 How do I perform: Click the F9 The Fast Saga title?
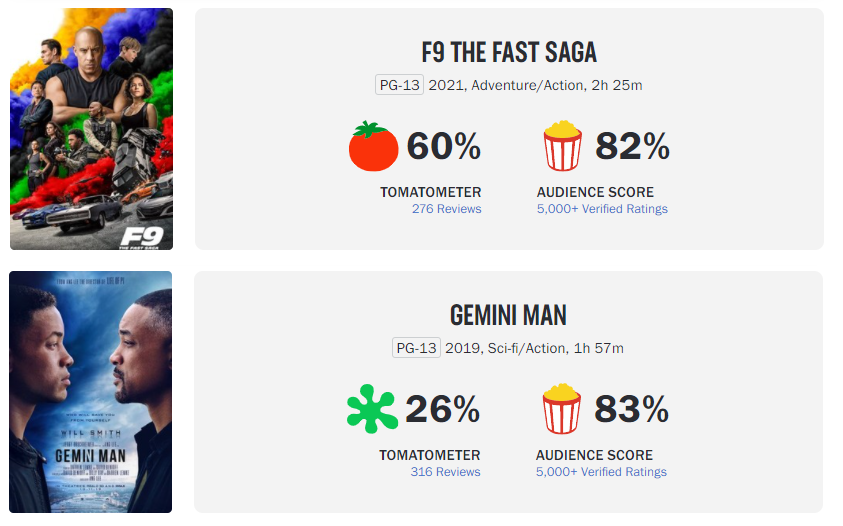click(509, 53)
